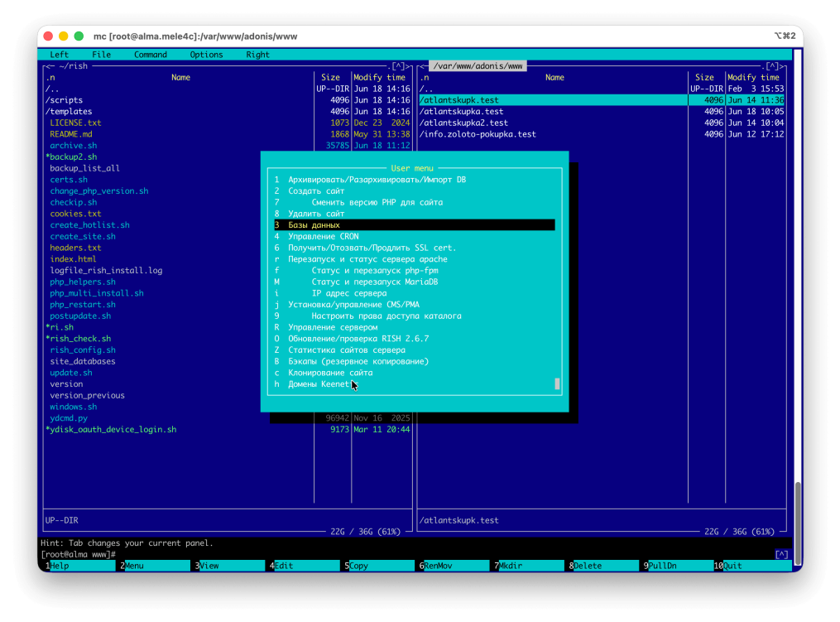Open the Left menu in menu bar
840x622 pixels.
click(59, 55)
